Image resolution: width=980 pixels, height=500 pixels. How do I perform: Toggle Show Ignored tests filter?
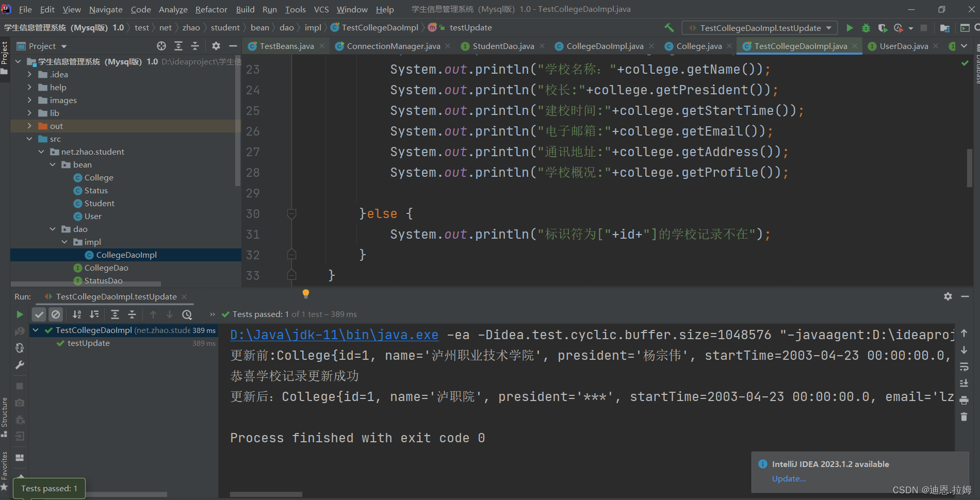[56, 314]
